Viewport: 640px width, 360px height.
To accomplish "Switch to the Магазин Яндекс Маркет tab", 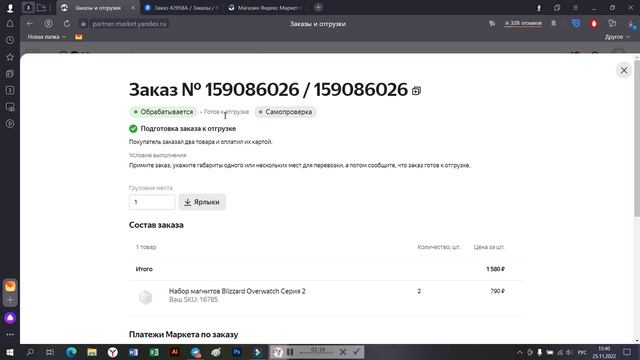I will [x=265, y=8].
